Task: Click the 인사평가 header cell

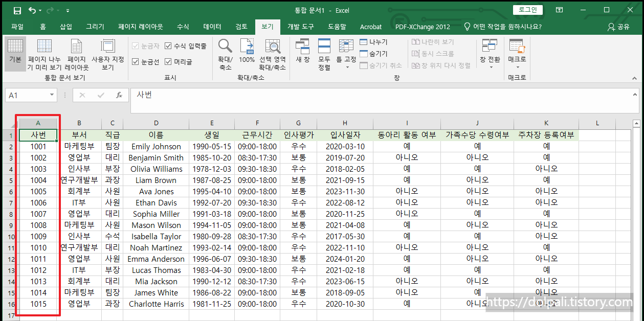Action: point(299,135)
